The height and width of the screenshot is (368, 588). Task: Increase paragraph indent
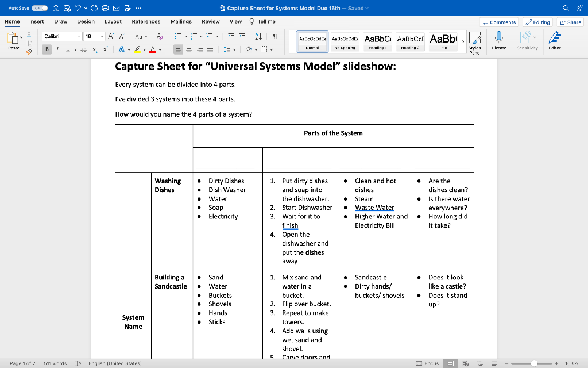coord(242,36)
